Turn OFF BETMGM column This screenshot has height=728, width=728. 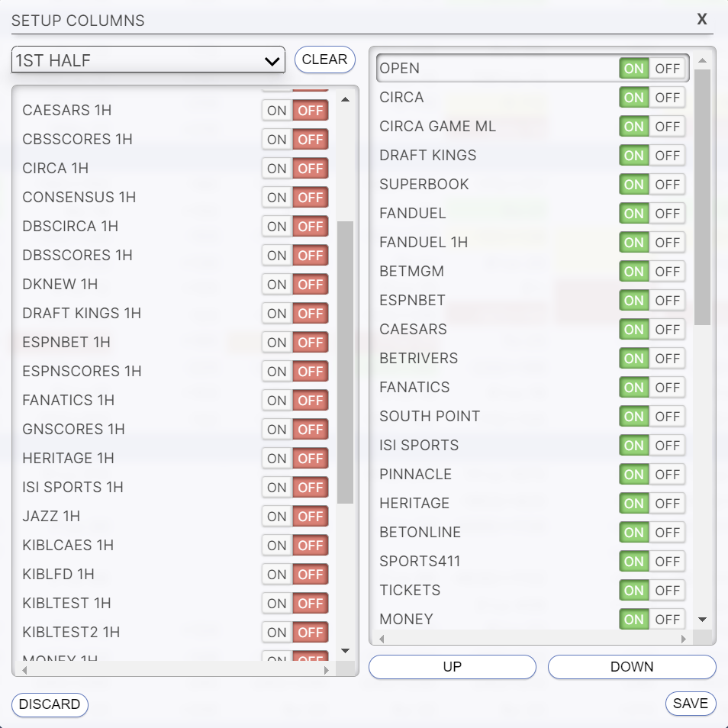coord(667,272)
